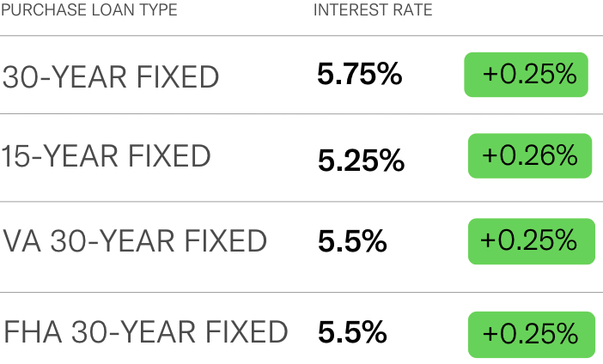Click the divider below the 30-YEAR FIXED row
Screen dimensions: 603x364
301,114
